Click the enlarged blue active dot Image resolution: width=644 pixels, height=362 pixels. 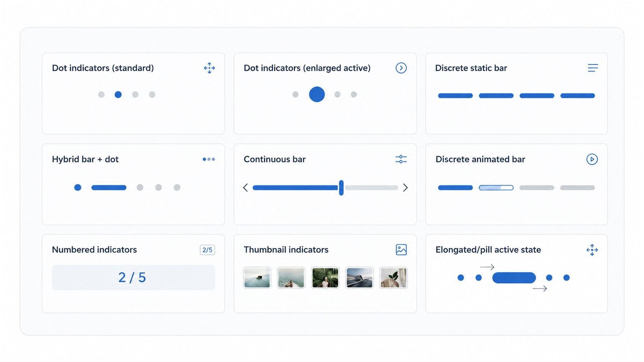pyautogui.click(x=317, y=94)
